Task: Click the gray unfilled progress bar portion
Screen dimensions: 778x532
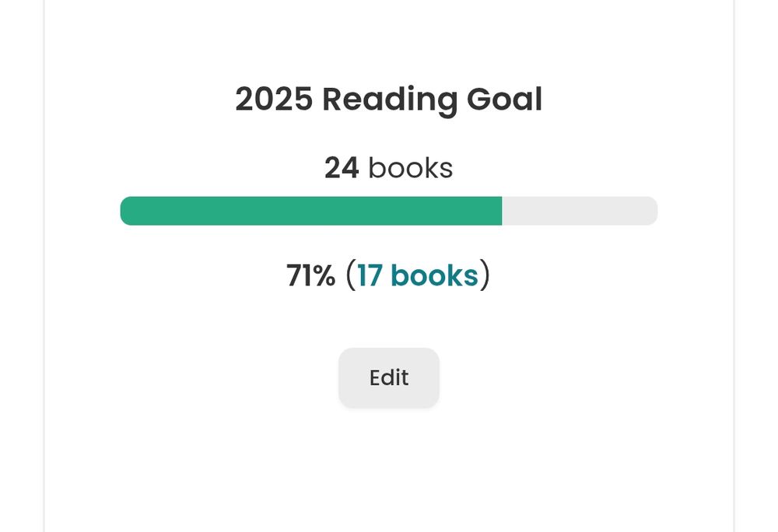Action: [x=580, y=211]
